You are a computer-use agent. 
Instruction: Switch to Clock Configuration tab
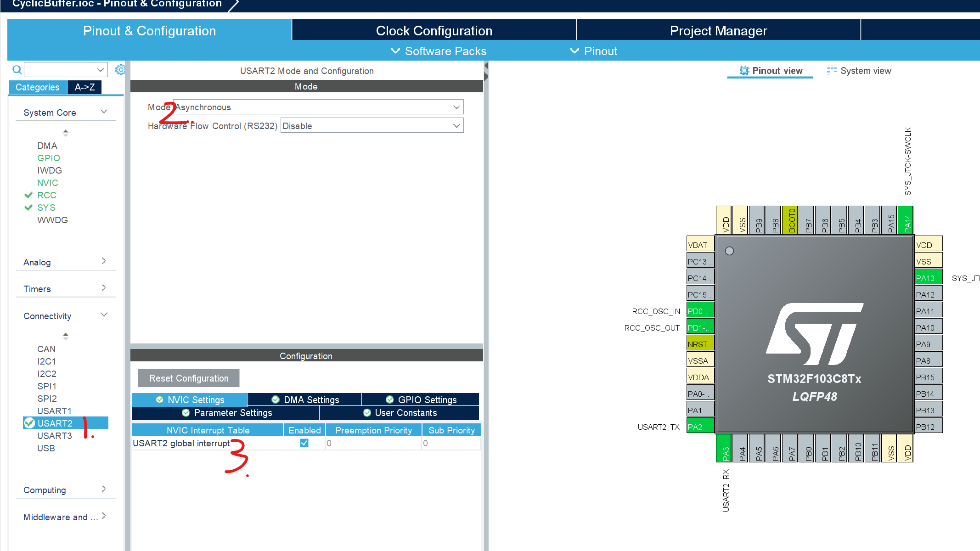(434, 31)
